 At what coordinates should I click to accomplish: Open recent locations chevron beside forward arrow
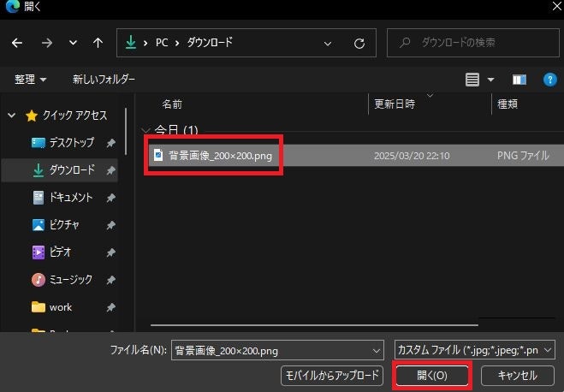(73, 43)
